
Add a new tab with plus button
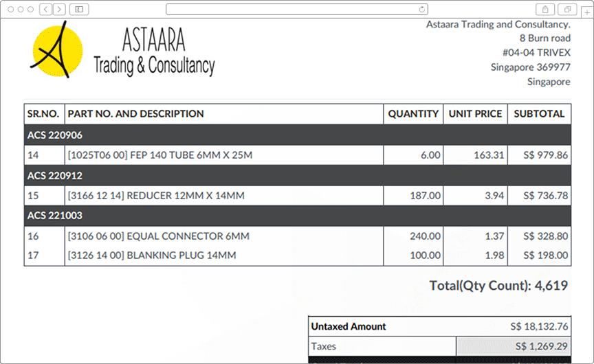pyautogui.click(x=586, y=11)
